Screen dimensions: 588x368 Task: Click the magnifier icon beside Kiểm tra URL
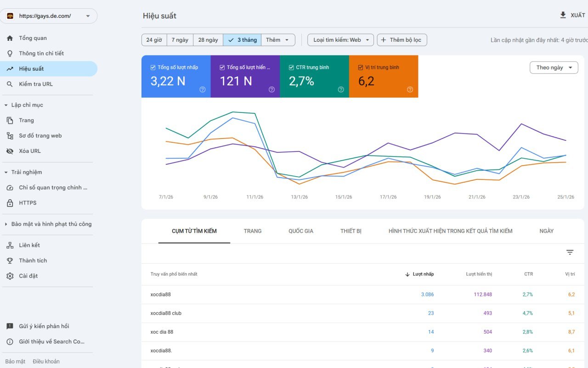click(10, 84)
